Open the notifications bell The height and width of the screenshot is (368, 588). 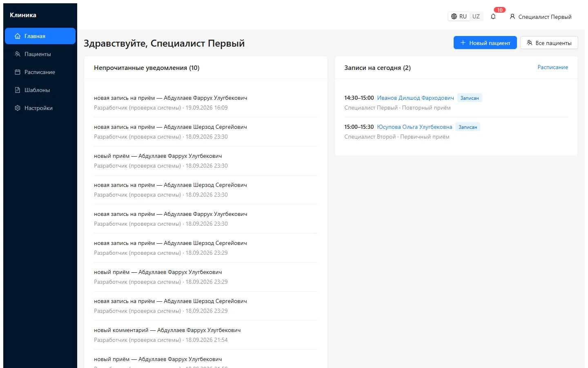click(493, 17)
